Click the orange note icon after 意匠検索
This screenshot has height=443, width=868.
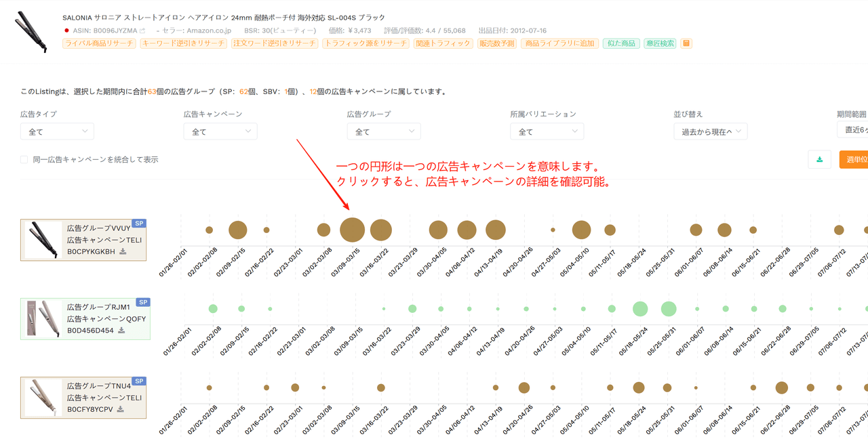click(686, 43)
